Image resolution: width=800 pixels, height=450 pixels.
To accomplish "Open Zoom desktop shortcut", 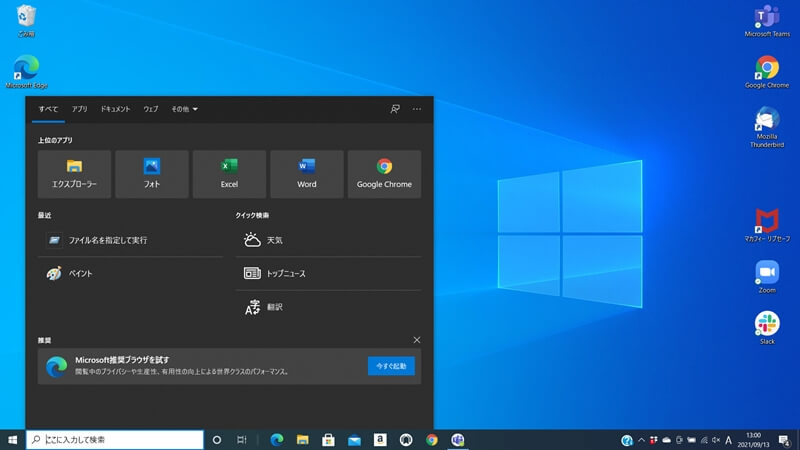I will 767,277.
